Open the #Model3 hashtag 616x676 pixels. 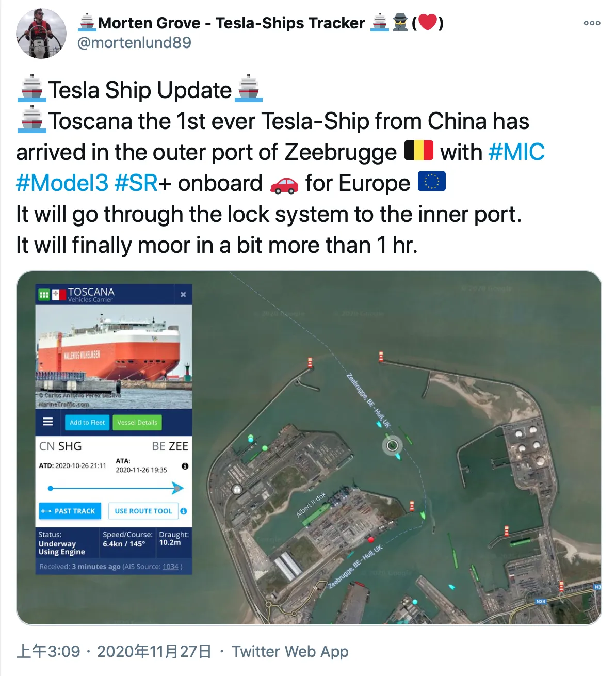[x=62, y=183]
